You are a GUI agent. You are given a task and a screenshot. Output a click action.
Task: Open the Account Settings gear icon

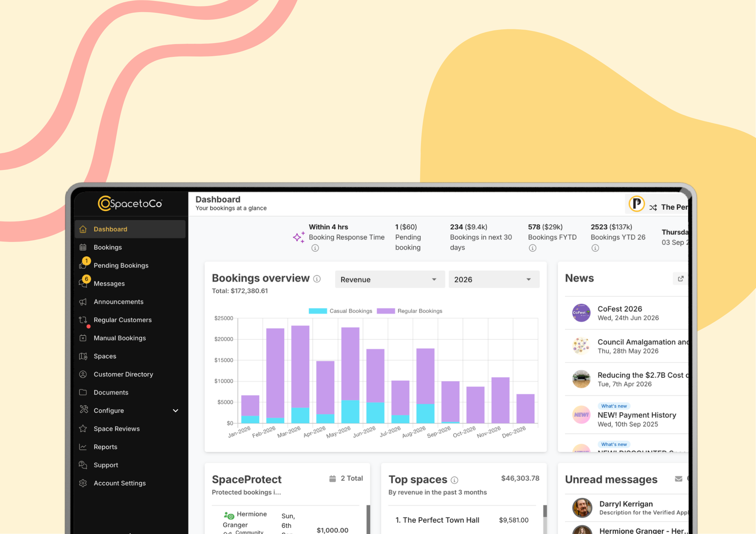tap(83, 483)
